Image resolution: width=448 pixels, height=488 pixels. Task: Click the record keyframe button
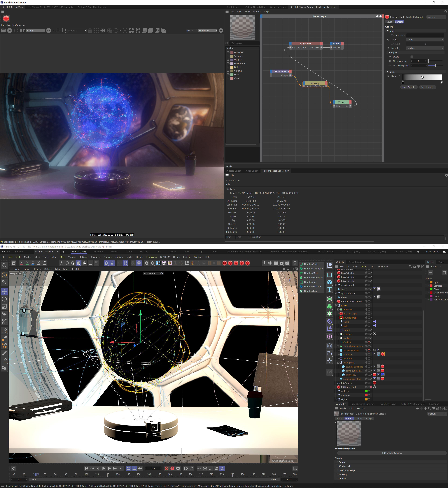pyautogui.click(x=167, y=468)
